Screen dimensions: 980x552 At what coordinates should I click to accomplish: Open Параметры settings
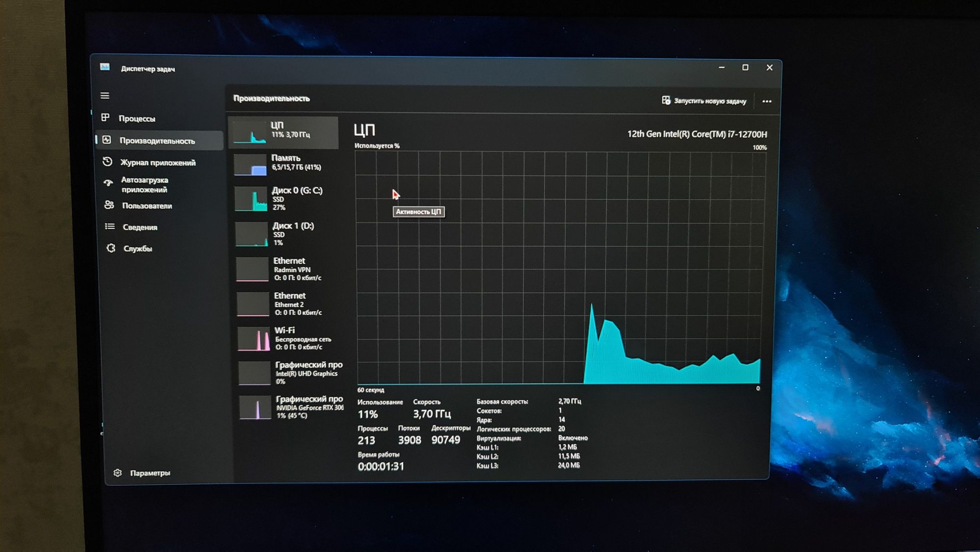(x=150, y=473)
